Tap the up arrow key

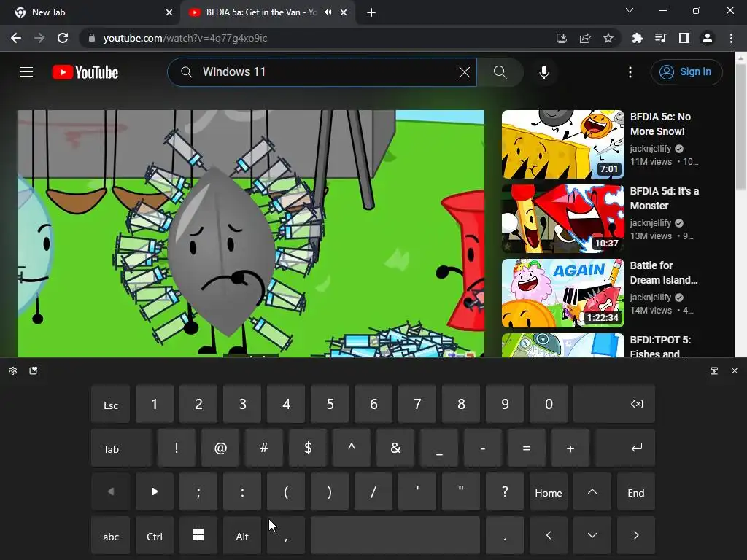[x=592, y=492]
